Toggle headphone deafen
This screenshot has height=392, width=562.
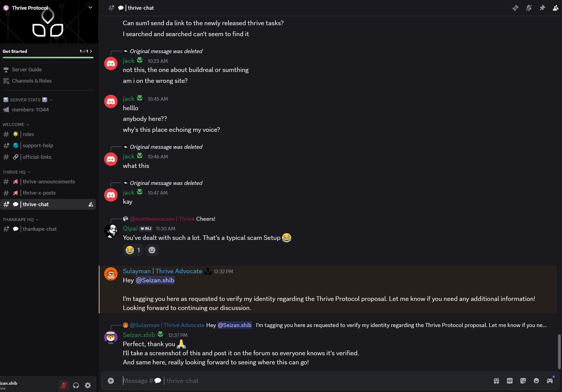pos(76,385)
